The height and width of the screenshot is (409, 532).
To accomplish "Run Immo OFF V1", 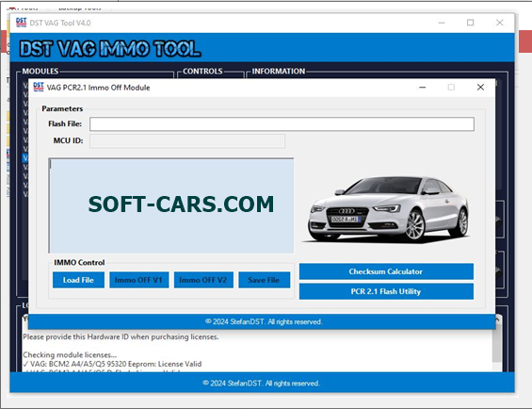I will 139,280.
